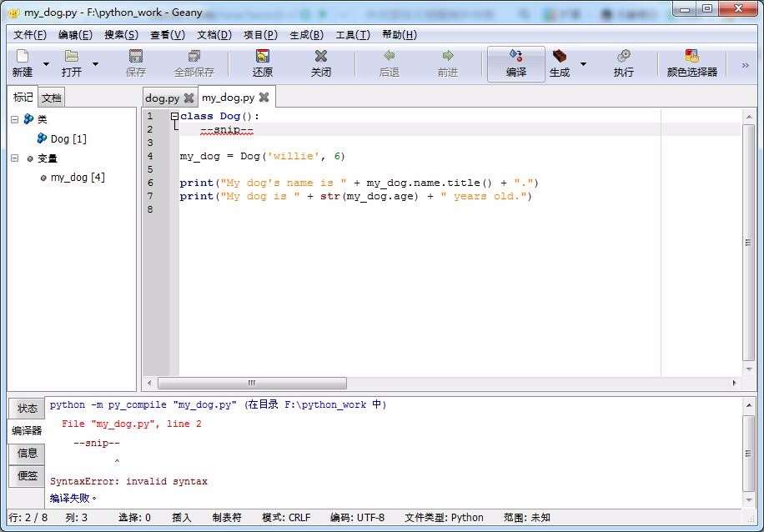Switch to the 信息 message tab

(x=28, y=454)
